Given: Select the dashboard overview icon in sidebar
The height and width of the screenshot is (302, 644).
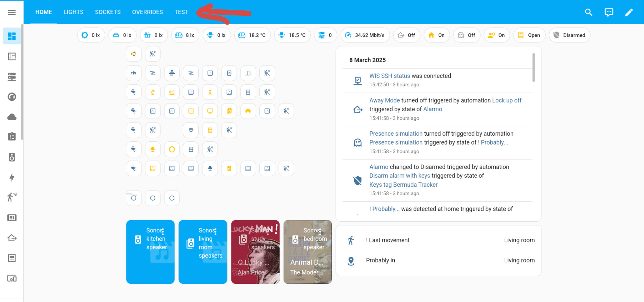Looking at the screenshot, I should coord(12,36).
